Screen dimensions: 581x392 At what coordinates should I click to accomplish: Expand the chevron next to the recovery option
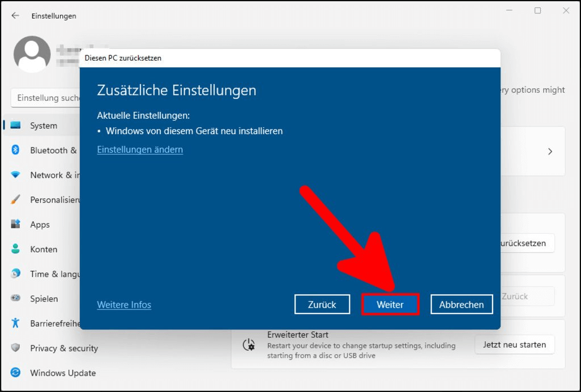pos(549,152)
